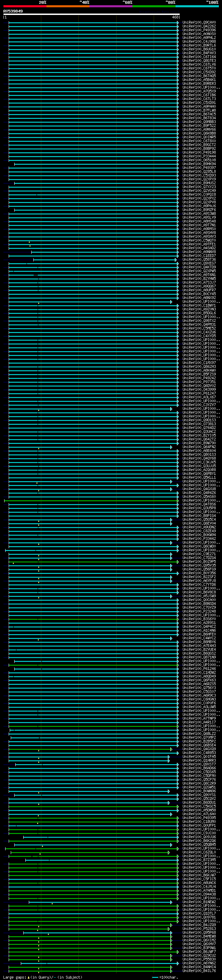Viewport: 222px width, 980px height.
Task: Click UniRef100_Q5QBH5 hit label
Action: coord(199,845)
